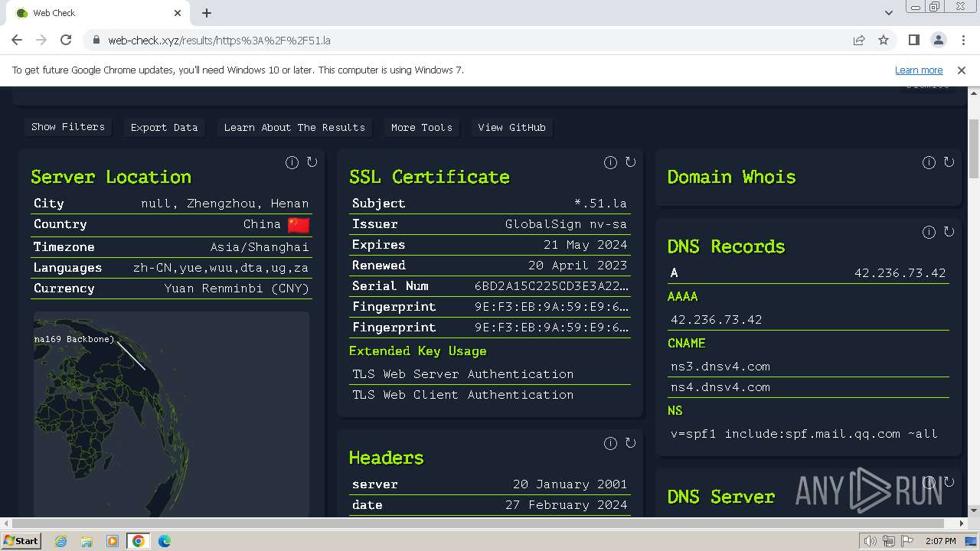This screenshot has width=980, height=551.
Task: Open Windows Media Player from taskbar
Action: click(x=112, y=541)
